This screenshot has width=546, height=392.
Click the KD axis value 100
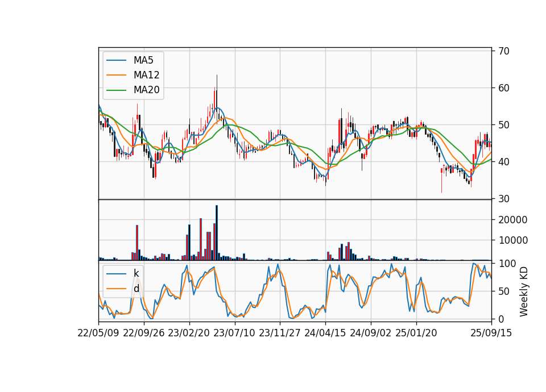pyautogui.click(x=507, y=264)
